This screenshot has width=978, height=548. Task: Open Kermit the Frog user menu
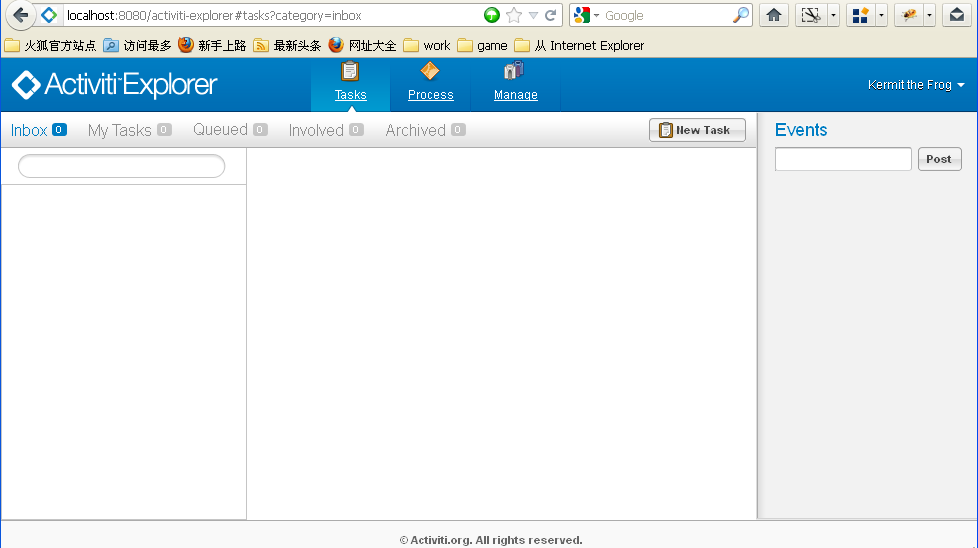pyautogui.click(x=916, y=85)
